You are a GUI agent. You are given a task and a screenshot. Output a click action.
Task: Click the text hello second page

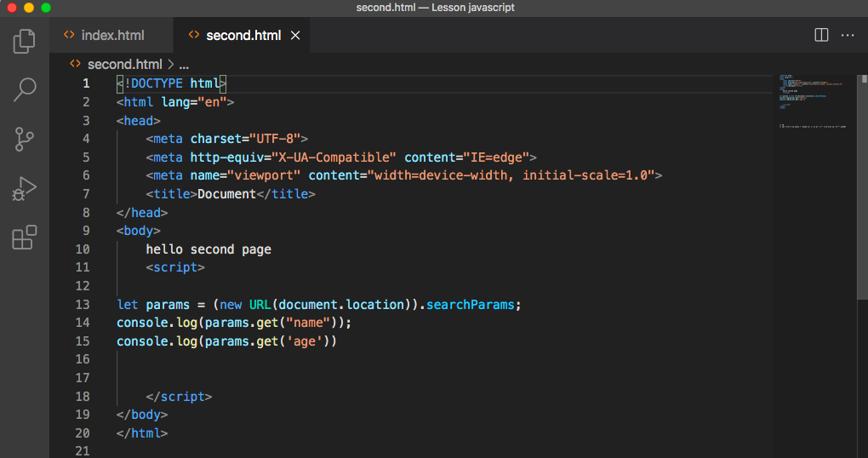pos(208,249)
